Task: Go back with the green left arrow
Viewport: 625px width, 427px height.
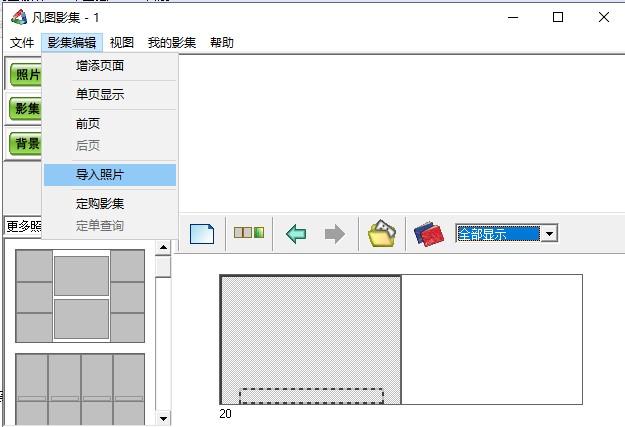Action: coord(296,234)
